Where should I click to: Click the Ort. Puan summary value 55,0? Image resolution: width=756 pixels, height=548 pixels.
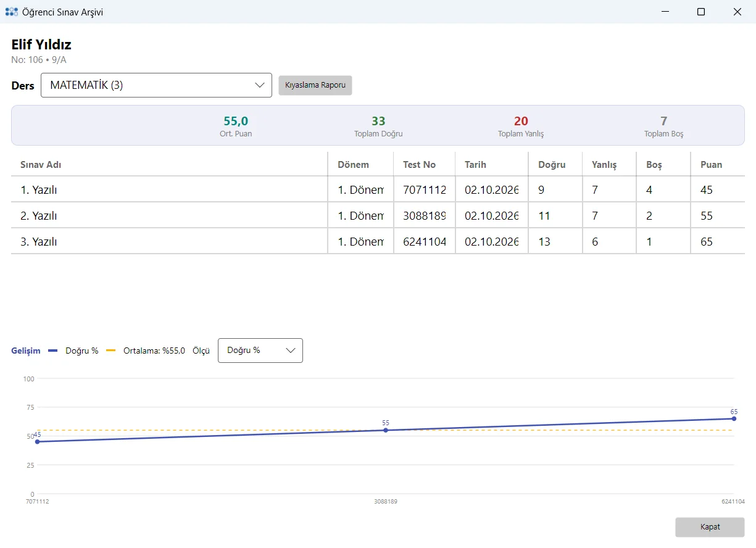click(x=236, y=121)
